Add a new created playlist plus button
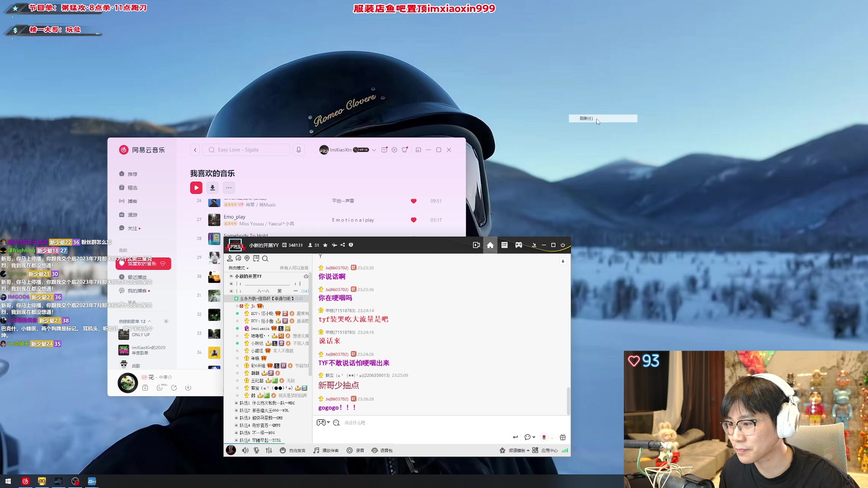This screenshot has width=868, height=488. (x=166, y=321)
